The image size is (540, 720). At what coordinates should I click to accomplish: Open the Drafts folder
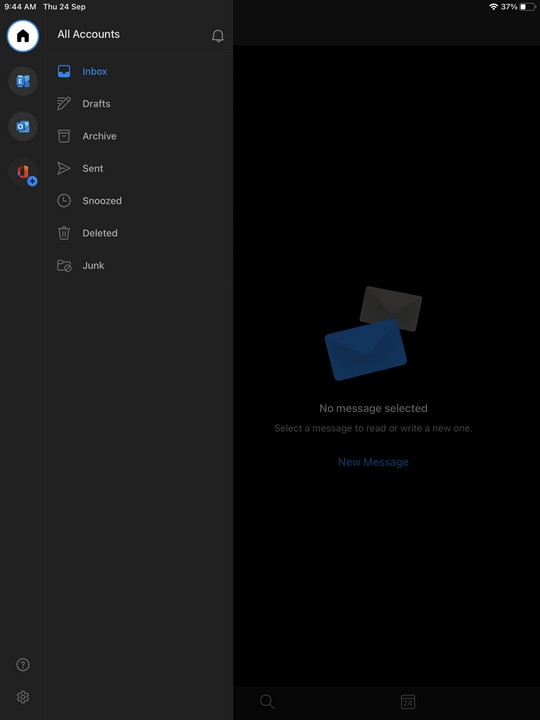tap(139, 104)
